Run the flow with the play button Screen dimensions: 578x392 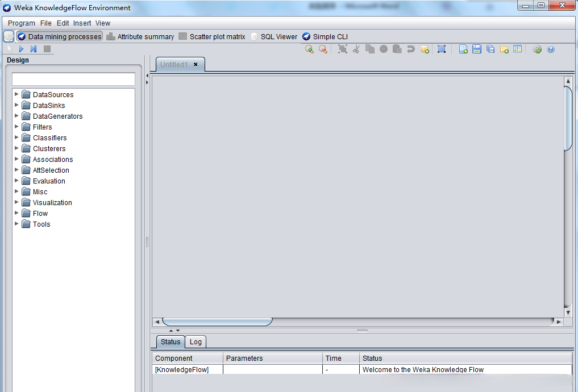pyautogui.click(x=22, y=49)
